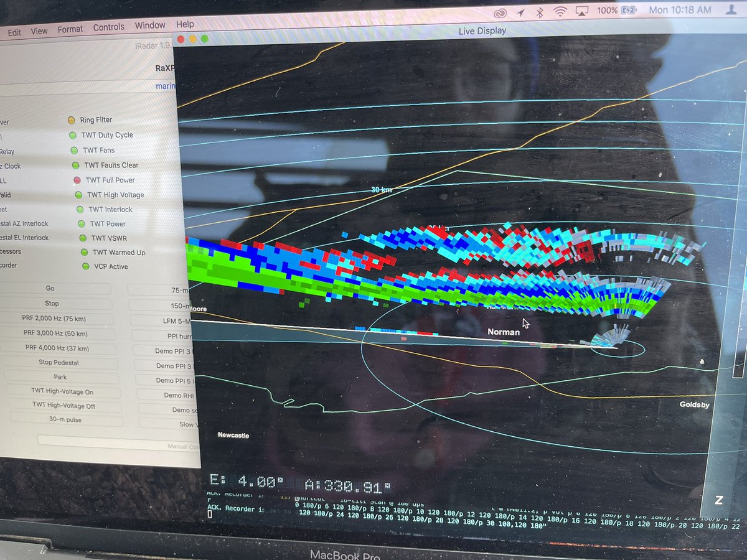Click the Stop Pedestal button
The image size is (747, 560).
59,363
